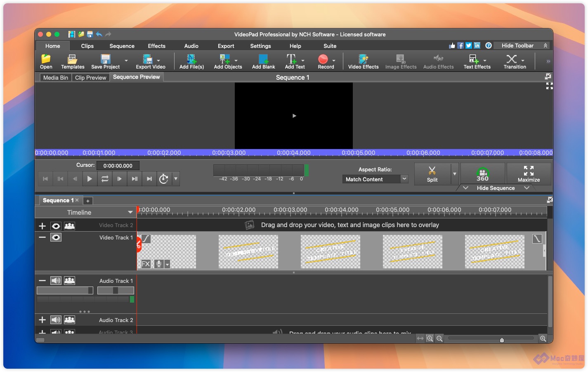Click Add File(s) icon
588x372 pixels.
tap(191, 62)
